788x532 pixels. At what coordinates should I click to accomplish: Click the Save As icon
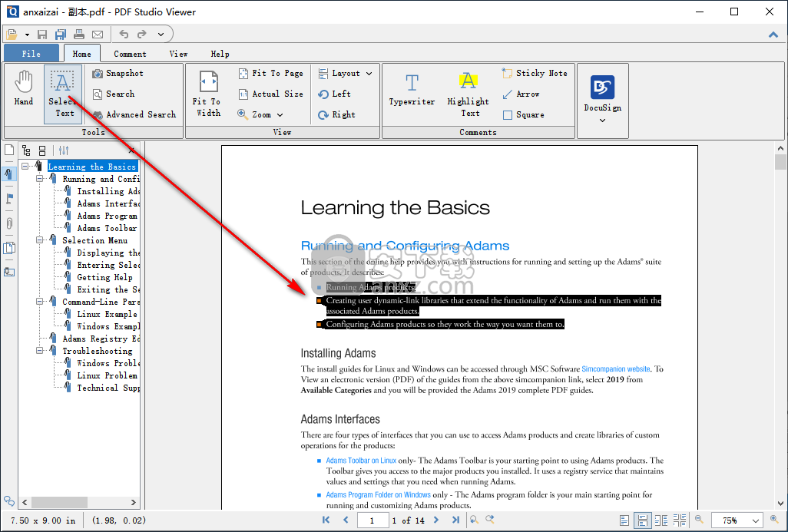point(61,34)
